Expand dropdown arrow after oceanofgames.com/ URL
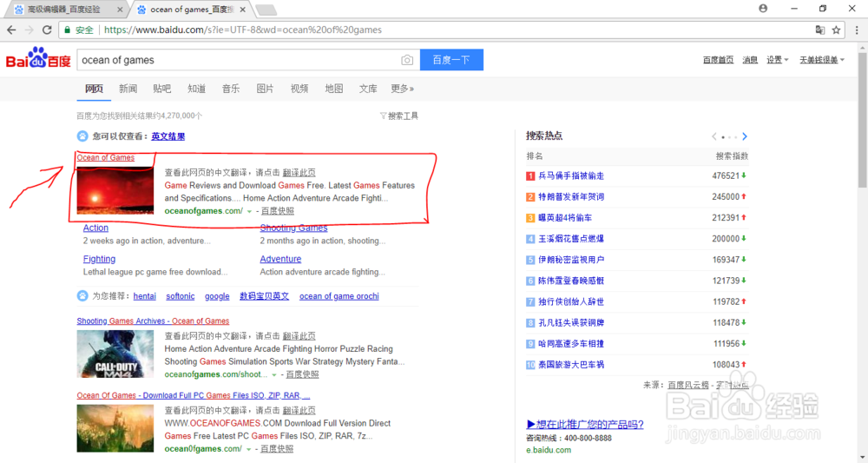Image resolution: width=868 pixels, height=463 pixels. pos(249,212)
